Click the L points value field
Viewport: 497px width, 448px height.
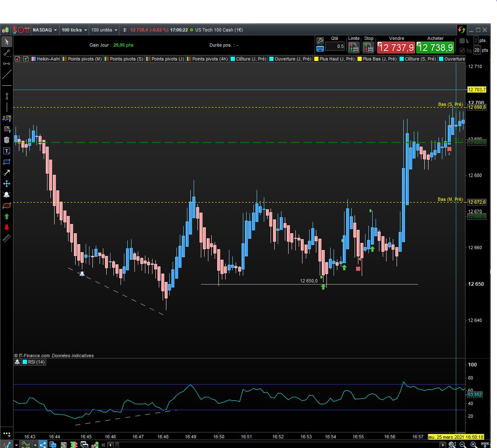476,40
